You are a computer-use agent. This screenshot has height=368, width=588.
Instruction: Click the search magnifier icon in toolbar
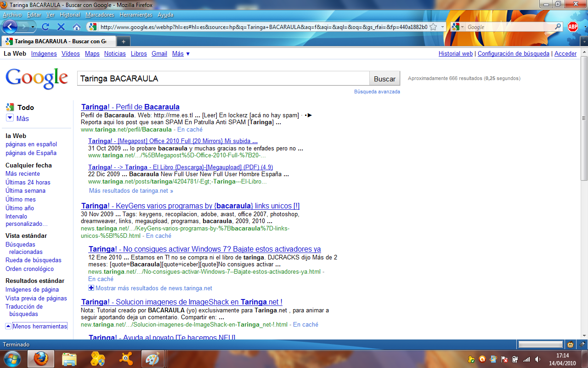pyautogui.click(x=558, y=27)
